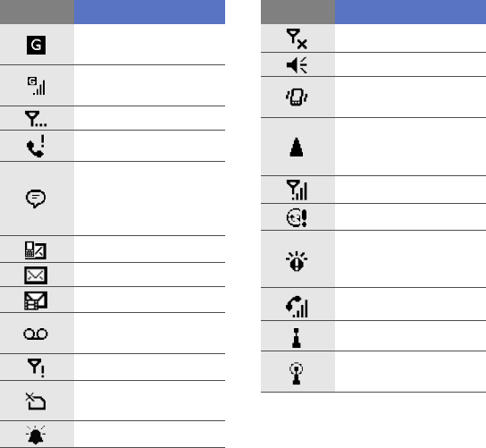The height and width of the screenshot is (448, 486).
Task: Select the broadcasting tower with waves icon
Action: point(297,373)
